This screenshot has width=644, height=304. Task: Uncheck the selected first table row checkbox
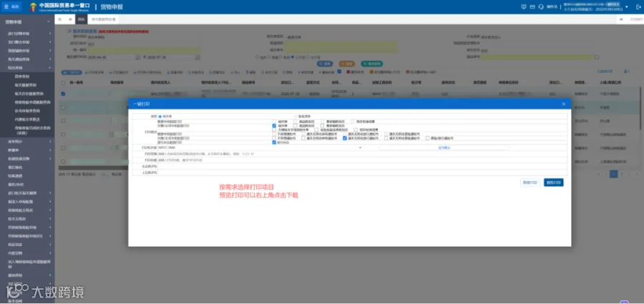(63, 94)
